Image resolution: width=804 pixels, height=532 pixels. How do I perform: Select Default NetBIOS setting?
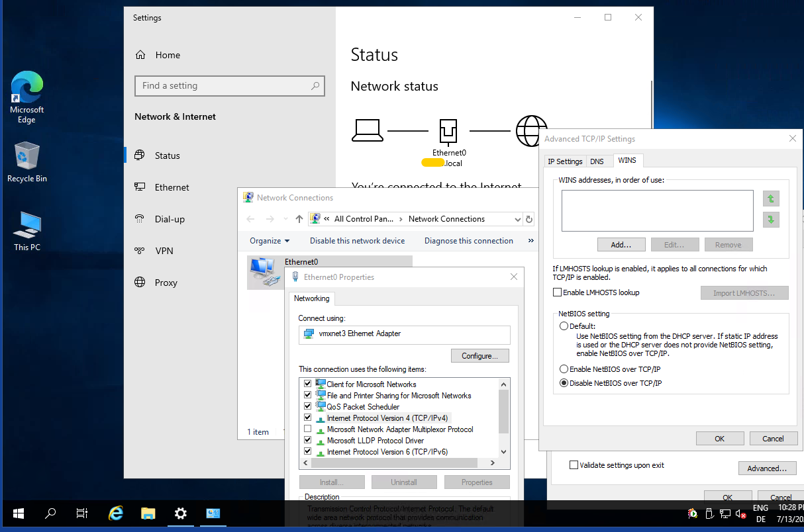click(564, 326)
